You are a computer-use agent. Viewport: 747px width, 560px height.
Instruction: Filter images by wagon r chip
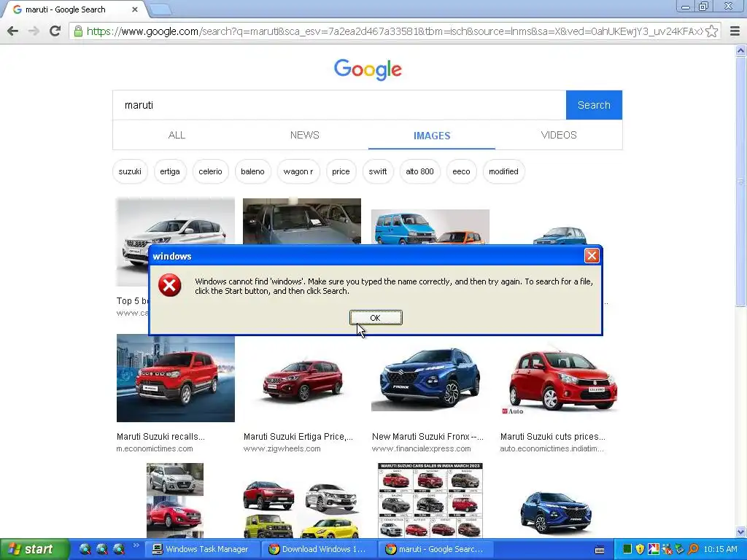tap(298, 171)
